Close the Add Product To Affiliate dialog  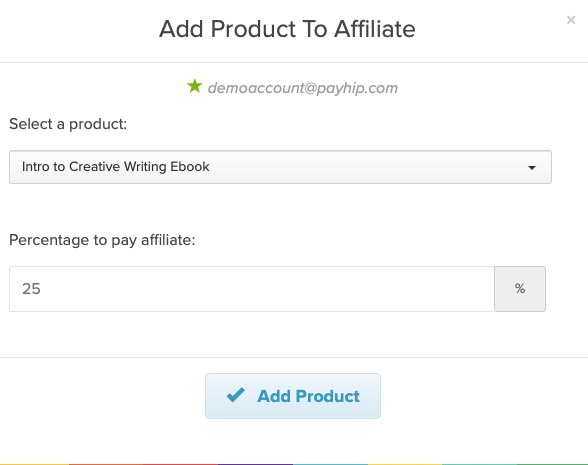pos(571,20)
